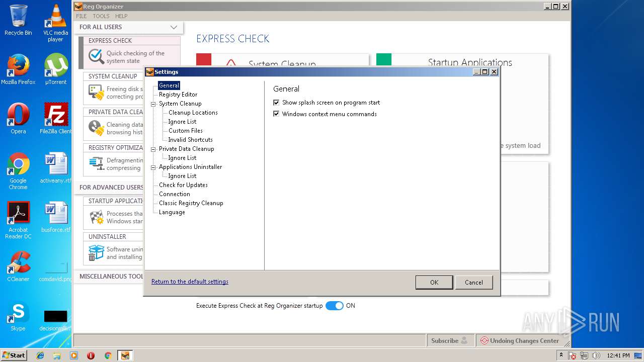Image resolution: width=644 pixels, height=362 pixels.
Task: Open Acrobat Reader DC desktop shortcut
Action: [18, 220]
